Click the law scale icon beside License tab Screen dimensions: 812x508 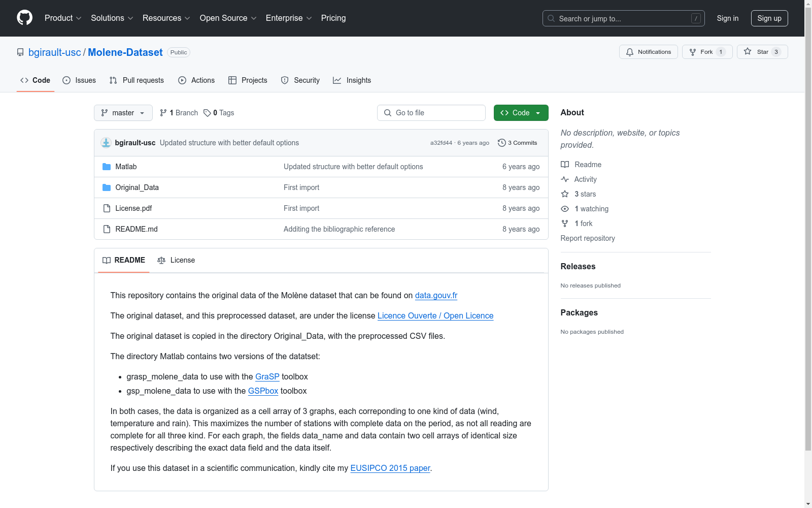pos(161,260)
